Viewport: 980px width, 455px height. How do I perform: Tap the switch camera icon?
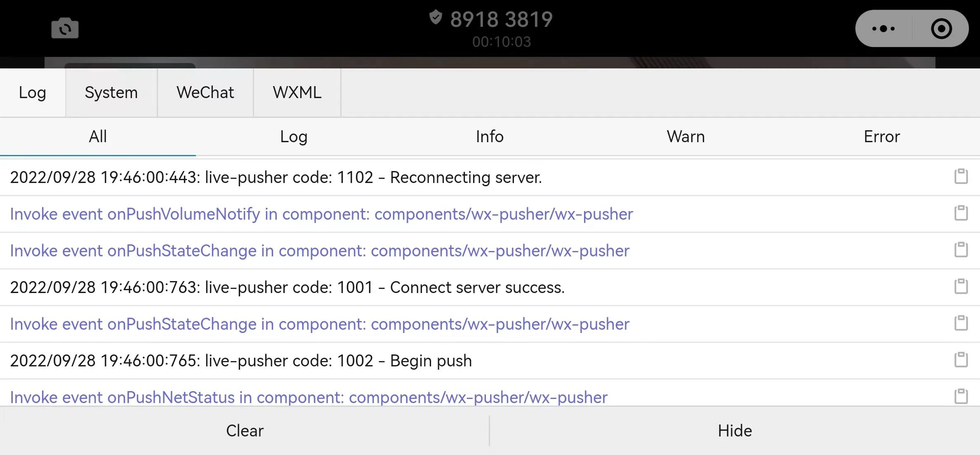65,28
